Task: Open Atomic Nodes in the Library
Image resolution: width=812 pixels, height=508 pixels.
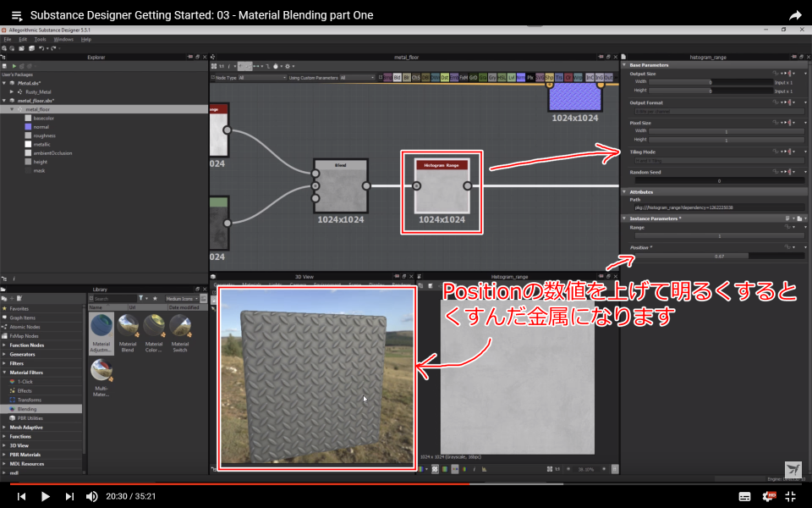Action: (x=25, y=327)
